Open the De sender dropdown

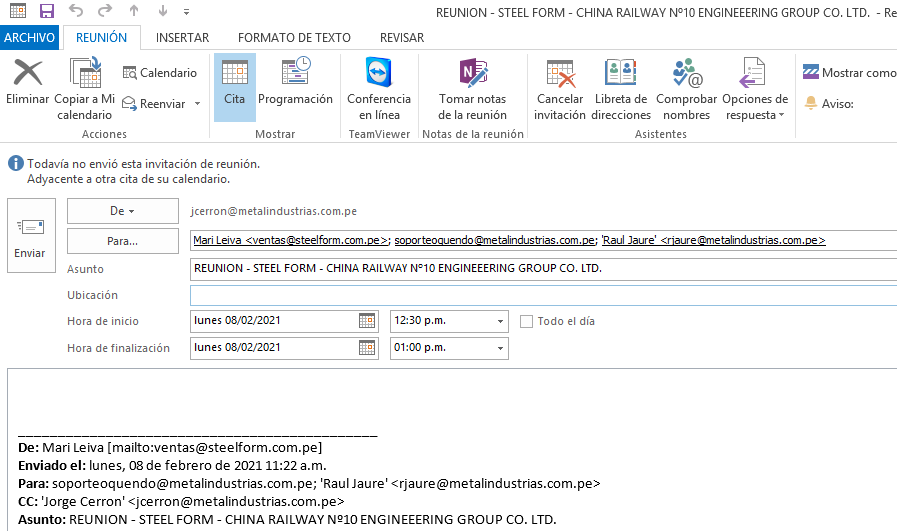122,211
